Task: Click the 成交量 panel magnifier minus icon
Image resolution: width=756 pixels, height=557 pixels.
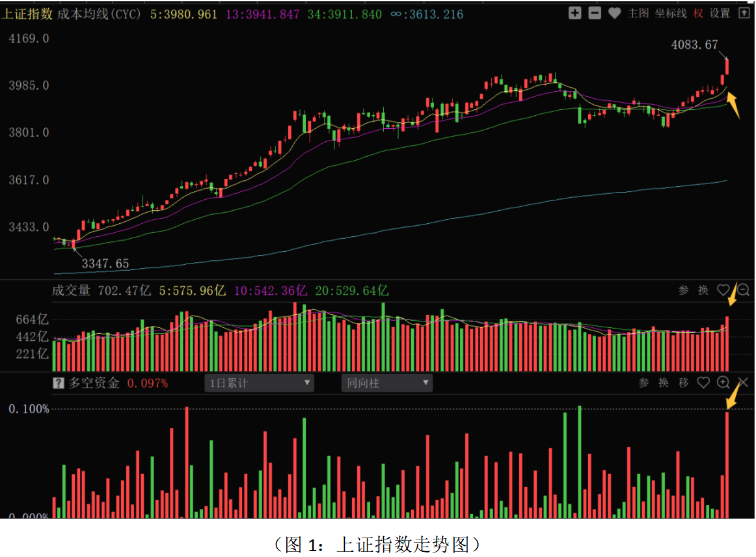Action: [x=744, y=290]
